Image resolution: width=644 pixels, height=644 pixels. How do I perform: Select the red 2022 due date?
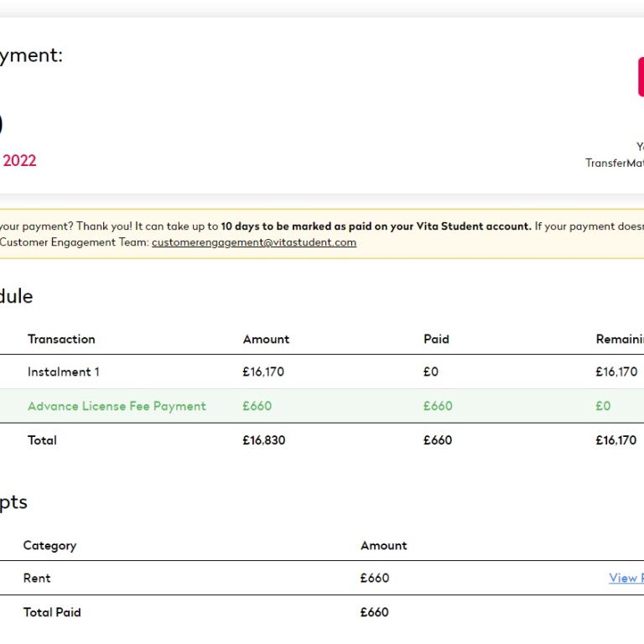pos(19,161)
